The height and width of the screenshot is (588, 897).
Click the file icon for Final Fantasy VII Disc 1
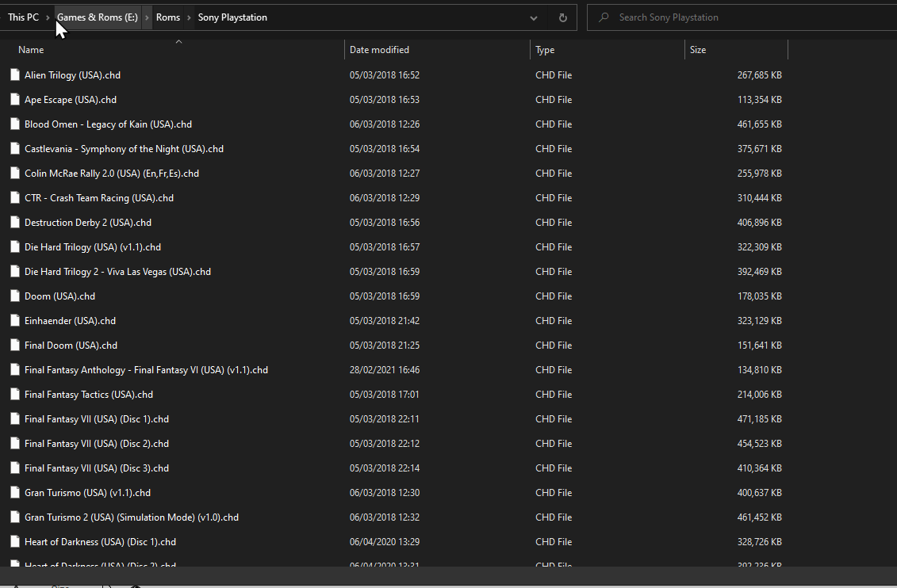pyautogui.click(x=15, y=419)
